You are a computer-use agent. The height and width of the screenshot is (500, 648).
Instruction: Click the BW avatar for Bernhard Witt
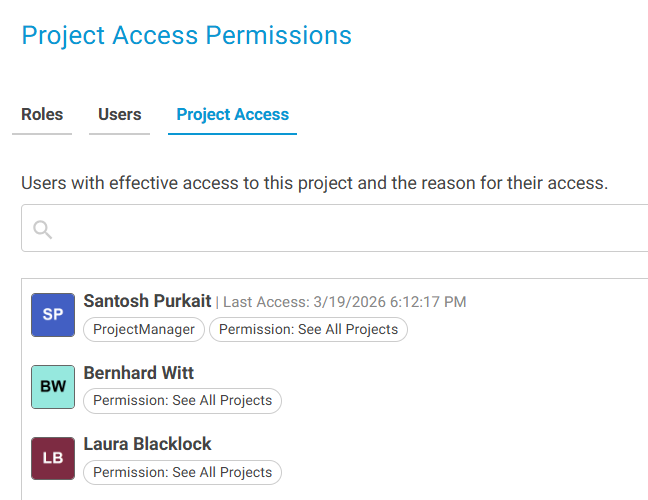tap(53, 387)
